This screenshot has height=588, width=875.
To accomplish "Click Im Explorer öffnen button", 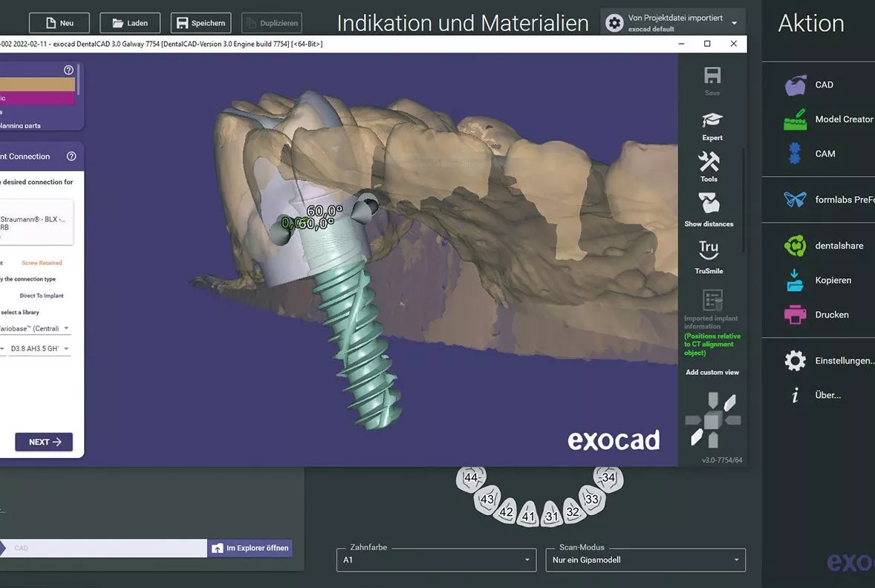I will [x=250, y=548].
